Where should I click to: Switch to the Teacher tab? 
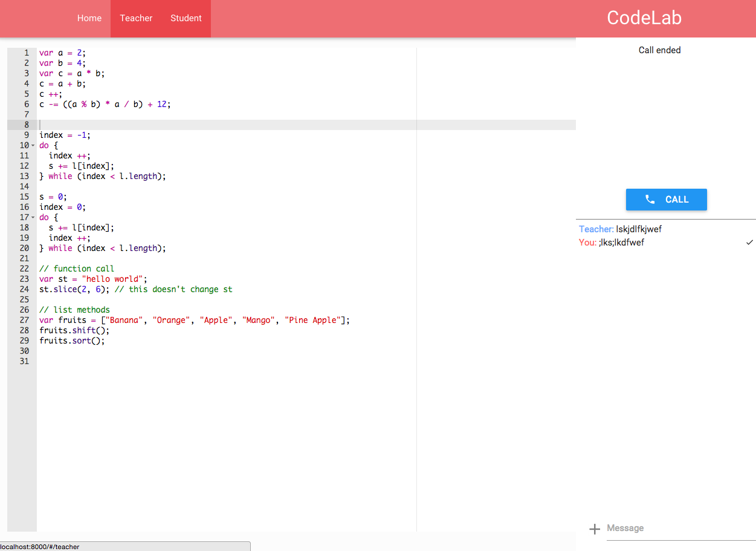(136, 18)
